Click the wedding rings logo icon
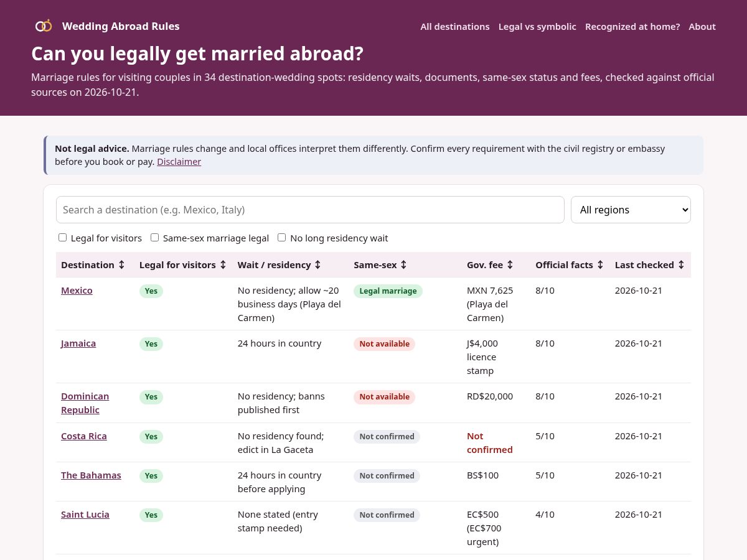Viewport: 747px width, 560px height. click(x=44, y=26)
